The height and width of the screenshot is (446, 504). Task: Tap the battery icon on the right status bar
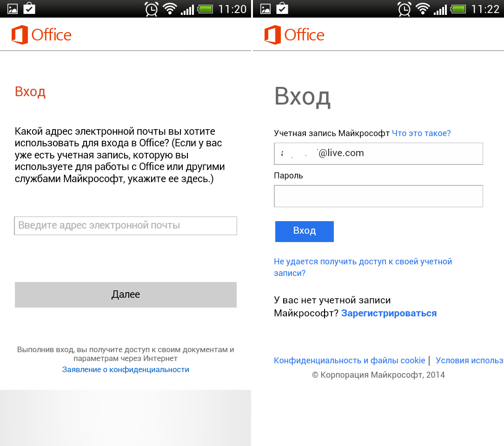(458, 9)
